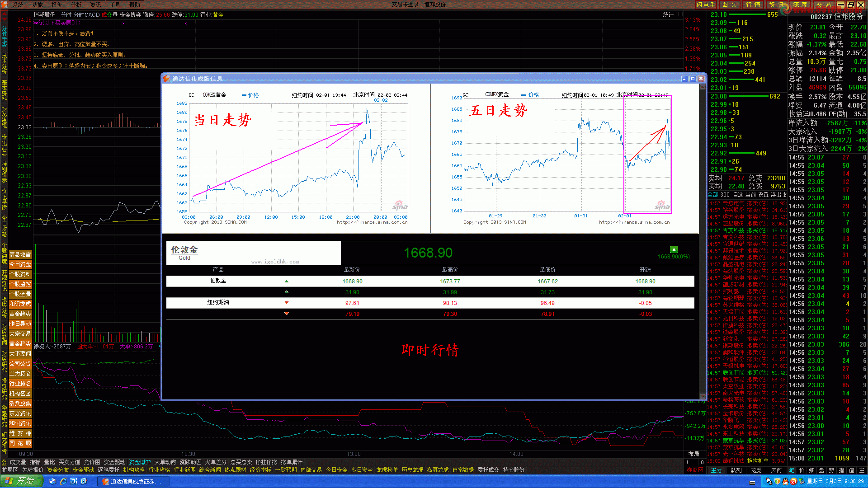Open the 分析 menu

[x=76, y=5]
